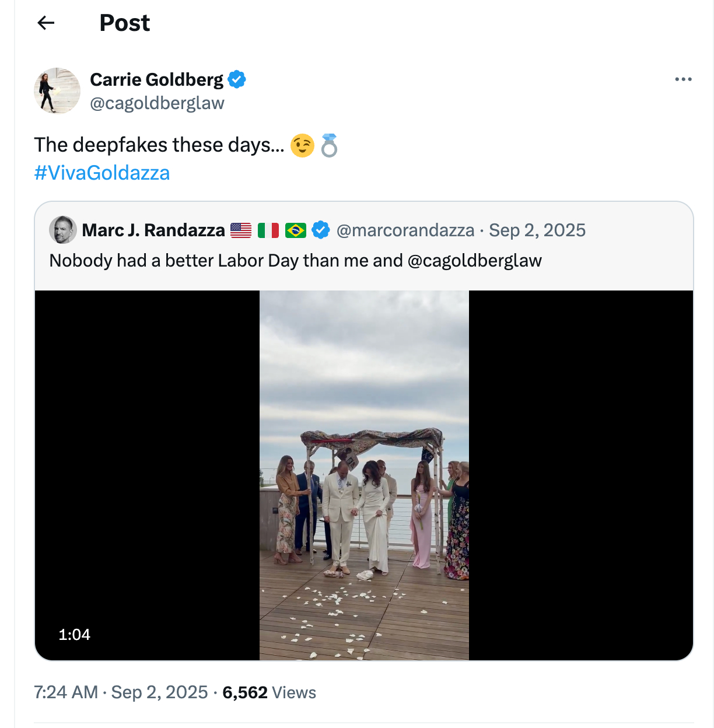Image resolution: width=714 pixels, height=728 pixels.
Task: Click Carrie Goldberg's profile avatar
Action: (57, 90)
